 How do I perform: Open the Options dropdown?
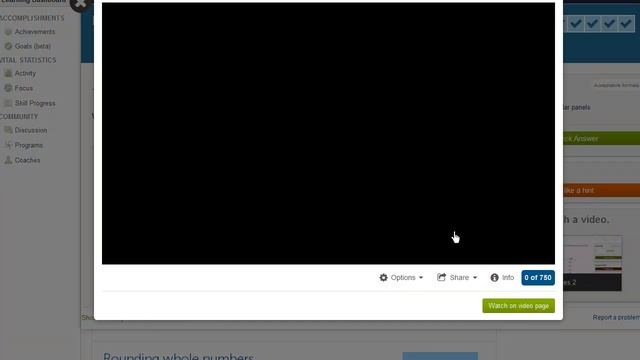(401, 278)
